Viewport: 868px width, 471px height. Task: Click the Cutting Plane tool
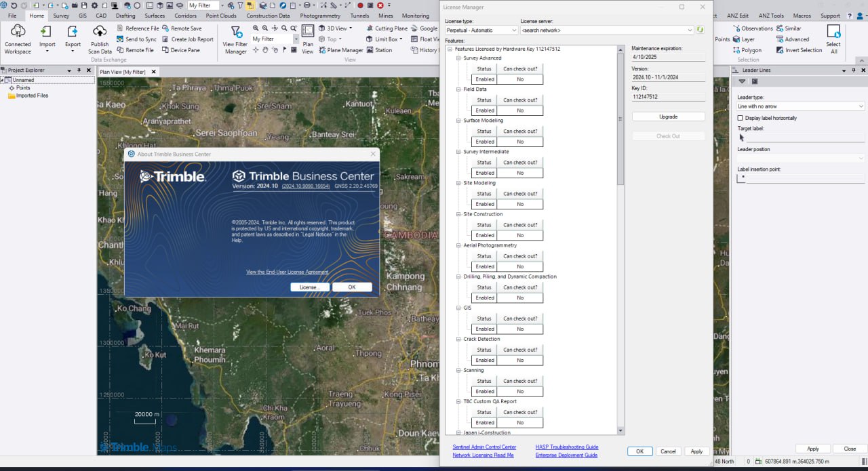[x=387, y=28]
